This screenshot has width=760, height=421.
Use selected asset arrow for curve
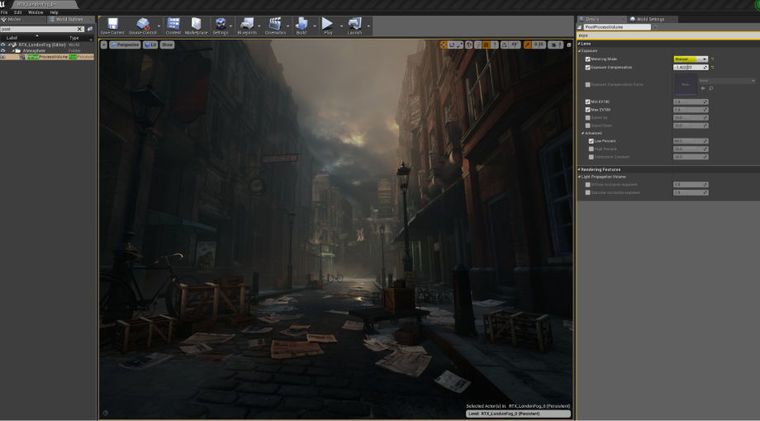tap(703, 88)
